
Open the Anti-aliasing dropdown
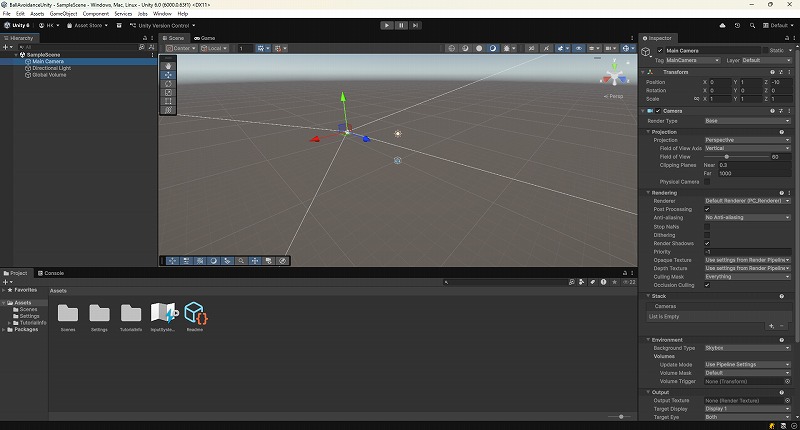(x=747, y=217)
